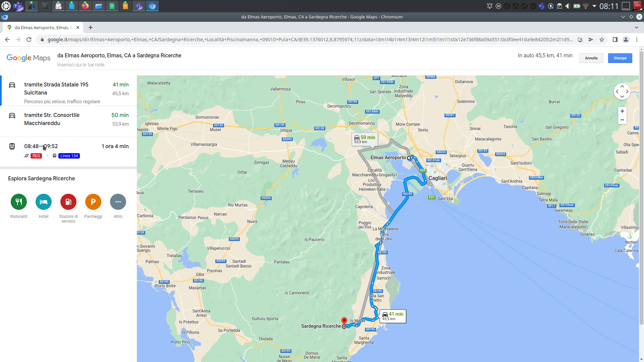Viewport: 644px width, 362px height.
Task: Select the 08:48–09:52 transit route
Action: point(68,151)
